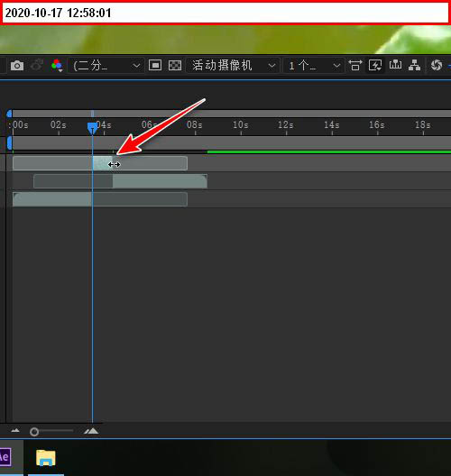The height and width of the screenshot is (476, 451).
Task: Click the blue current time indicator head
Action: click(92, 128)
